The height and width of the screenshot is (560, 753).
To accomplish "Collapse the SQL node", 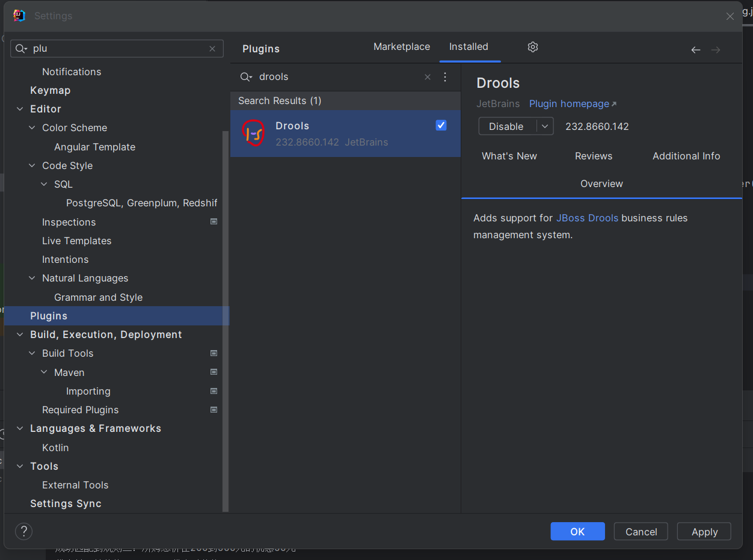I will (45, 184).
